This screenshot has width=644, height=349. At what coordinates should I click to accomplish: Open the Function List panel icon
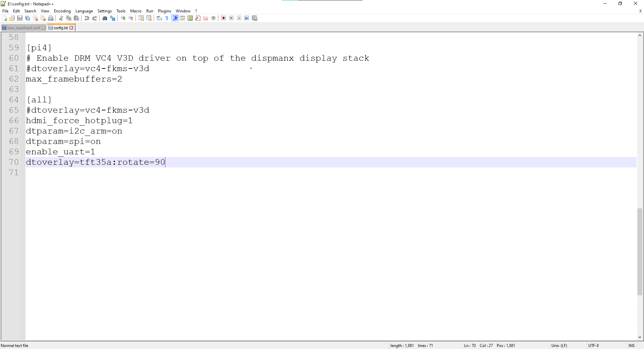198,18
